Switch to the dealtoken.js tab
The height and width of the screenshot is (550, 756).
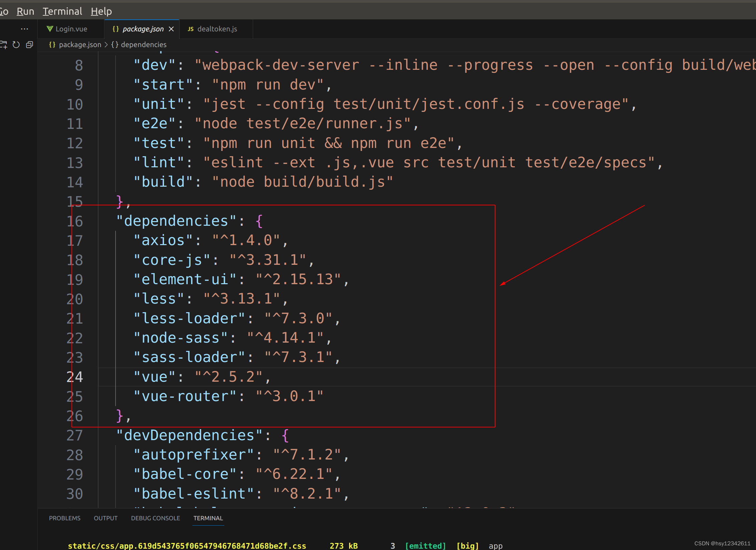point(217,29)
